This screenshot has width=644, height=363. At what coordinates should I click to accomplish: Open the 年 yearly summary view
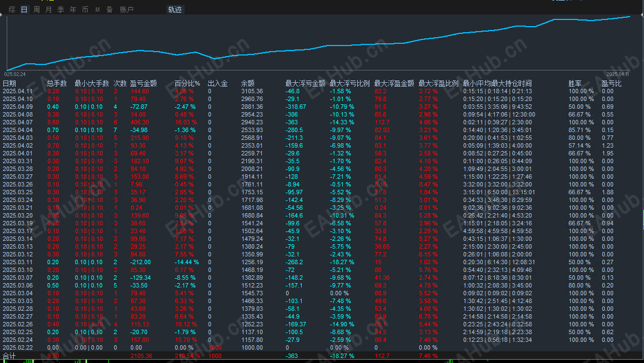click(73, 9)
